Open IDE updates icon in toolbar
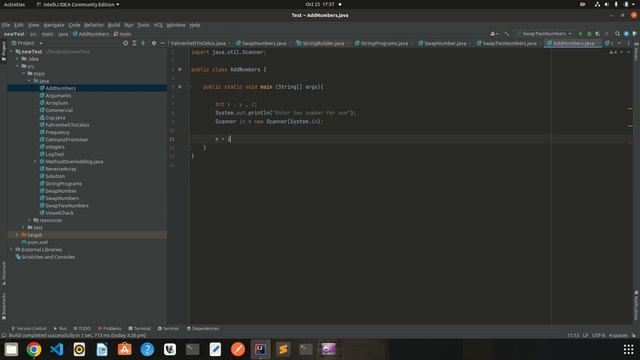Viewport: 640px width, 360px height. (x=626, y=34)
